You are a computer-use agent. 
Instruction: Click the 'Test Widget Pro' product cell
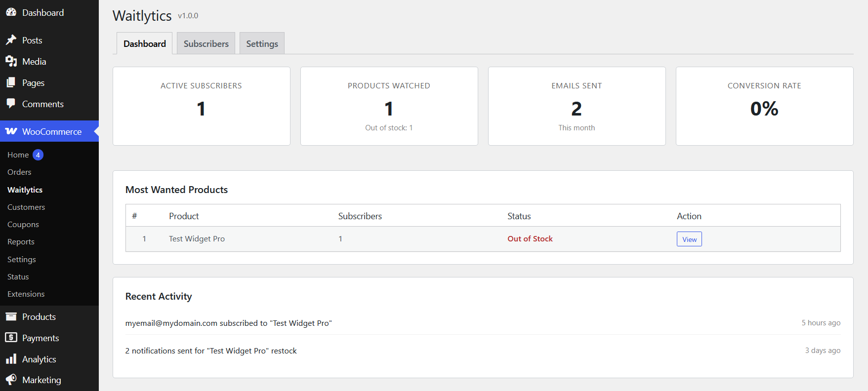point(197,239)
